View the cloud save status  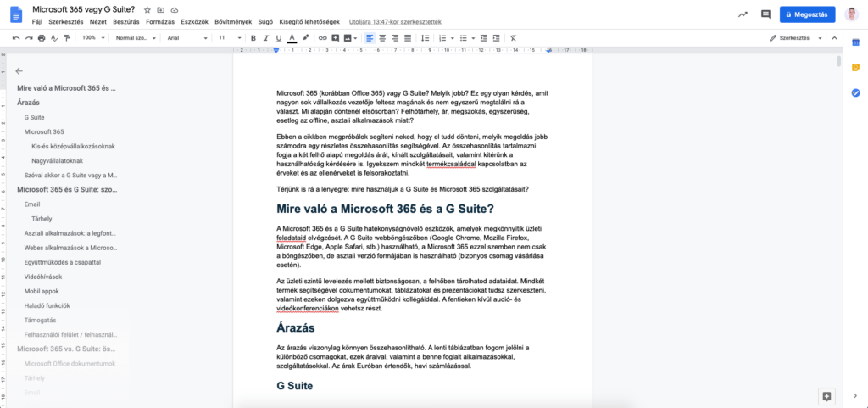coord(175,10)
